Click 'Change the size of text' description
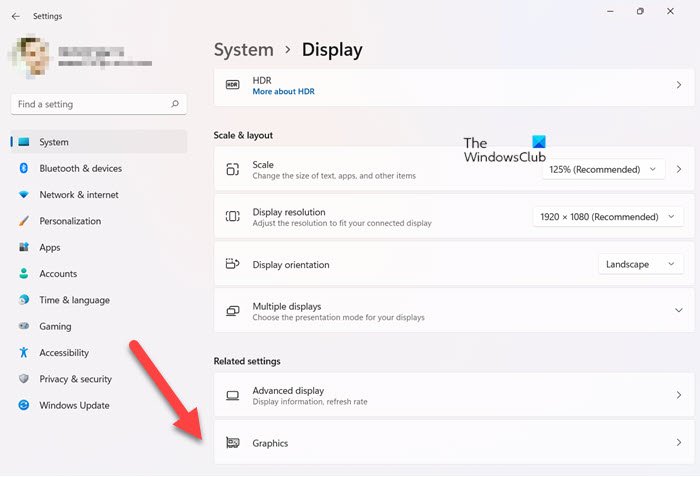The width and height of the screenshot is (700, 477). (334, 176)
